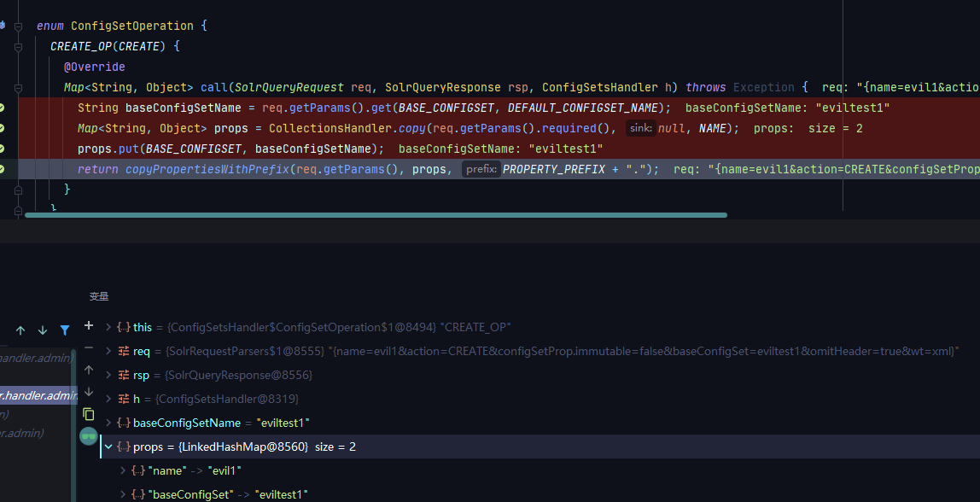
Task: Click the Remove Watch minus icon
Action: point(89,347)
